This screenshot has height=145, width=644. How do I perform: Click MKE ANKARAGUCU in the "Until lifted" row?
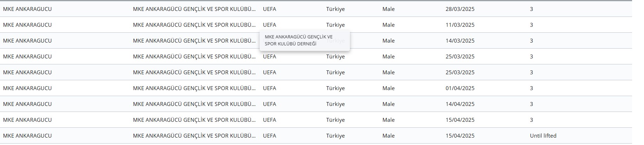click(x=27, y=135)
